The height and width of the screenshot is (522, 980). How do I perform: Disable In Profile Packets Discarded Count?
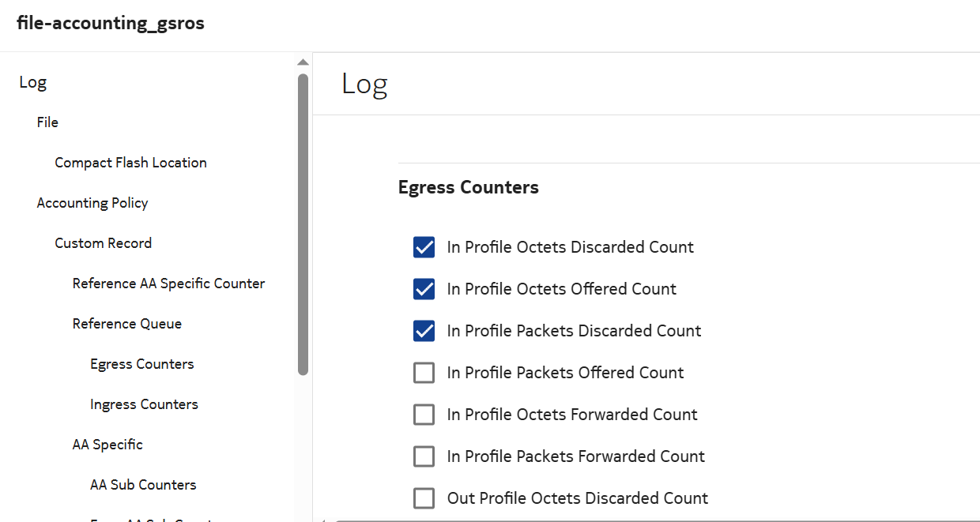click(424, 331)
